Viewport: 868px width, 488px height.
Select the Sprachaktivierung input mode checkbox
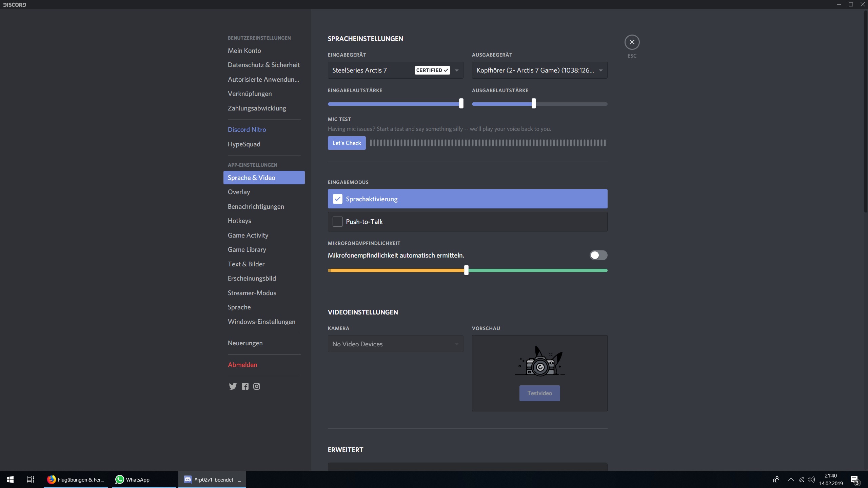click(x=337, y=199)
